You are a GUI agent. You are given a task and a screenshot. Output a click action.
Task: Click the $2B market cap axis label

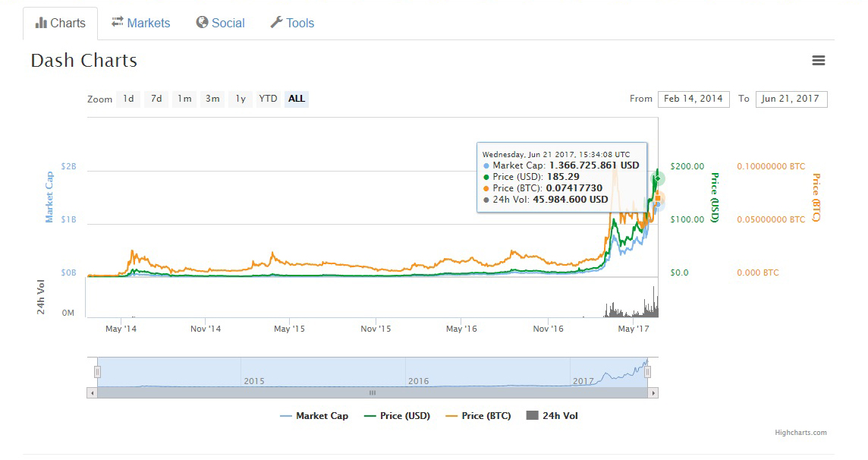[x=68, y=166]
